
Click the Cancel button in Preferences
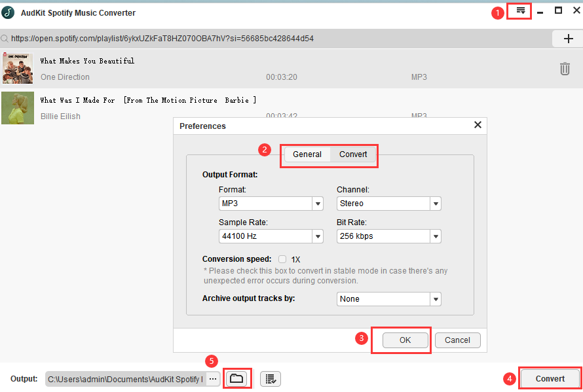457,340
